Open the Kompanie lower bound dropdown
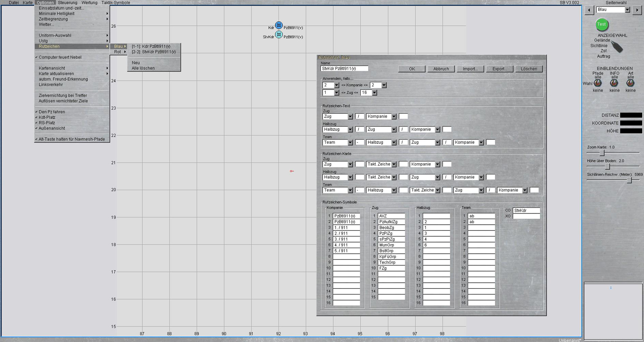The width and height of the screenshot is (644, 342). click(336, 85)
